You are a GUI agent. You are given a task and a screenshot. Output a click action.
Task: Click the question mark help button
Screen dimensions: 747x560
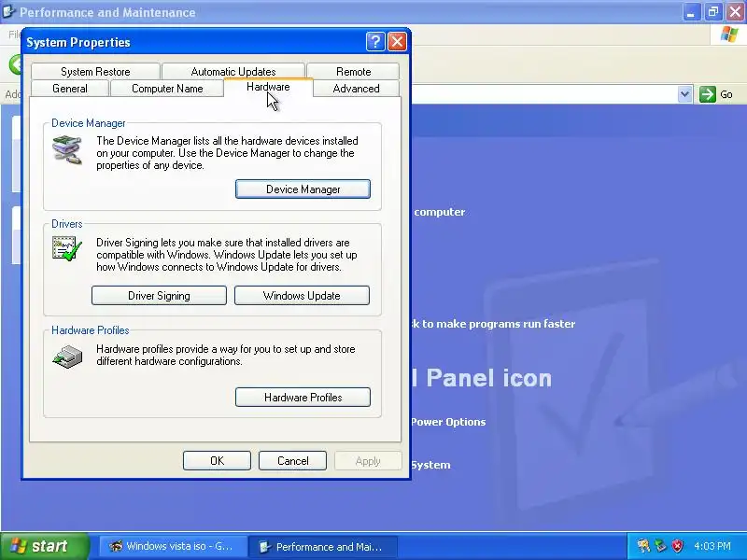(375, 42)
